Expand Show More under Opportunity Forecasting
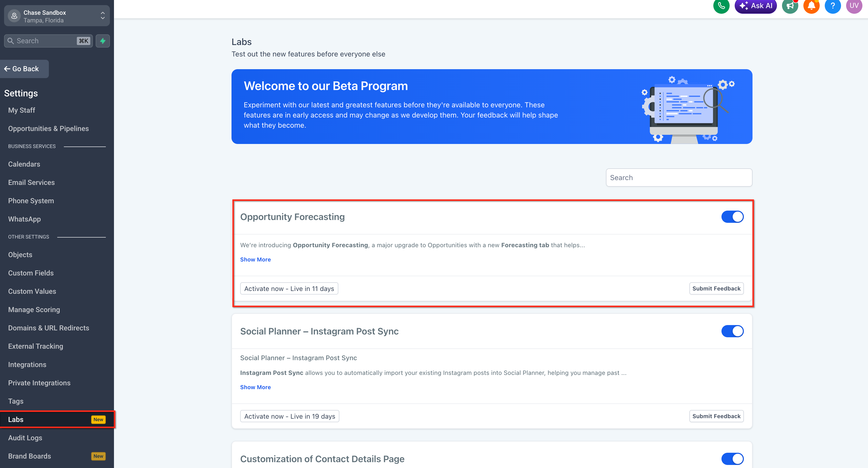The height and width of the screenshot is (468, 868). coord(255,259)
